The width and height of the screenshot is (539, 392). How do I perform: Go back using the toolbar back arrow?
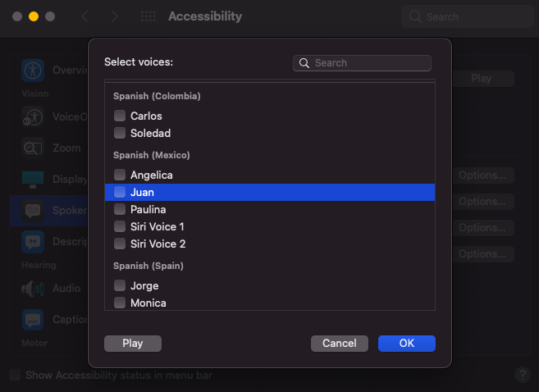[85, 16]
